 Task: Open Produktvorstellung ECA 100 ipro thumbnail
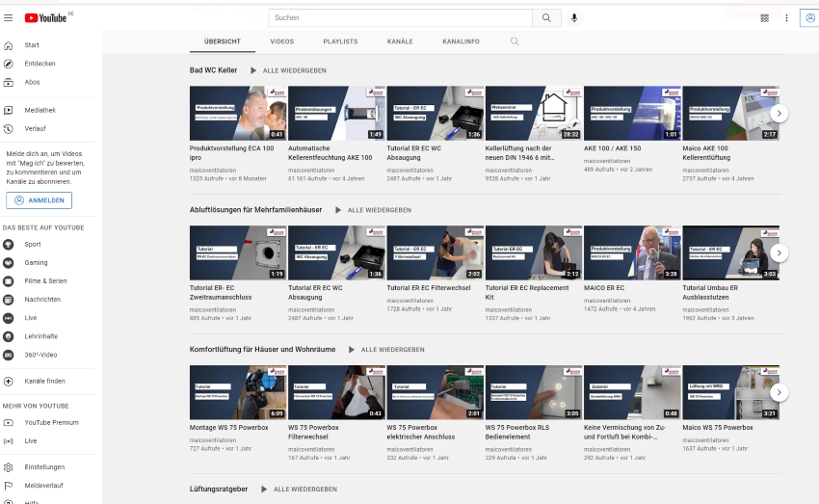pyautogui.click(x=238, y=113)
